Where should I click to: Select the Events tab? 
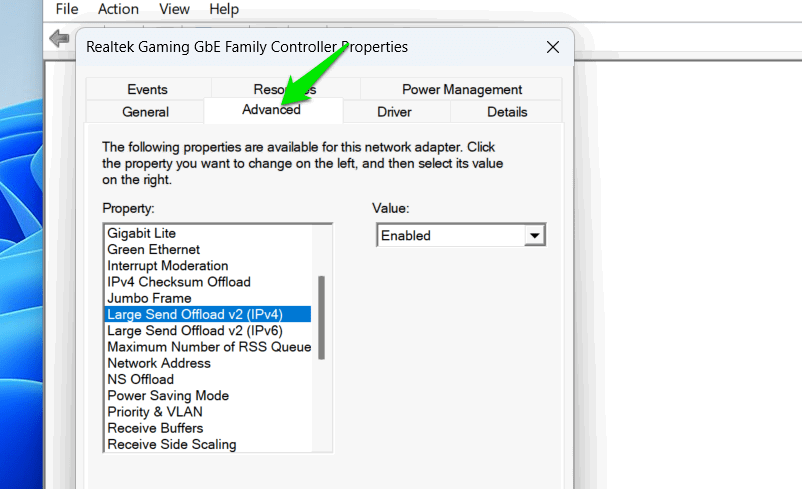coord(148,89)
